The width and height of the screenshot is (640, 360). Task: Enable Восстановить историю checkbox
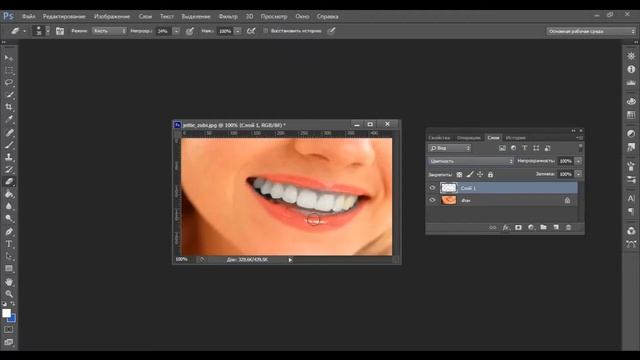(266, 31)
